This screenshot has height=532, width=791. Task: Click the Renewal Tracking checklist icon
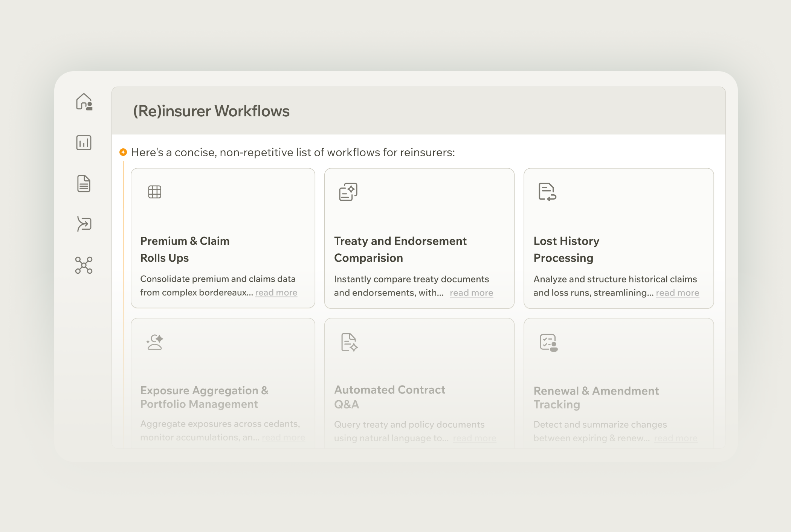tap(548, 343)
